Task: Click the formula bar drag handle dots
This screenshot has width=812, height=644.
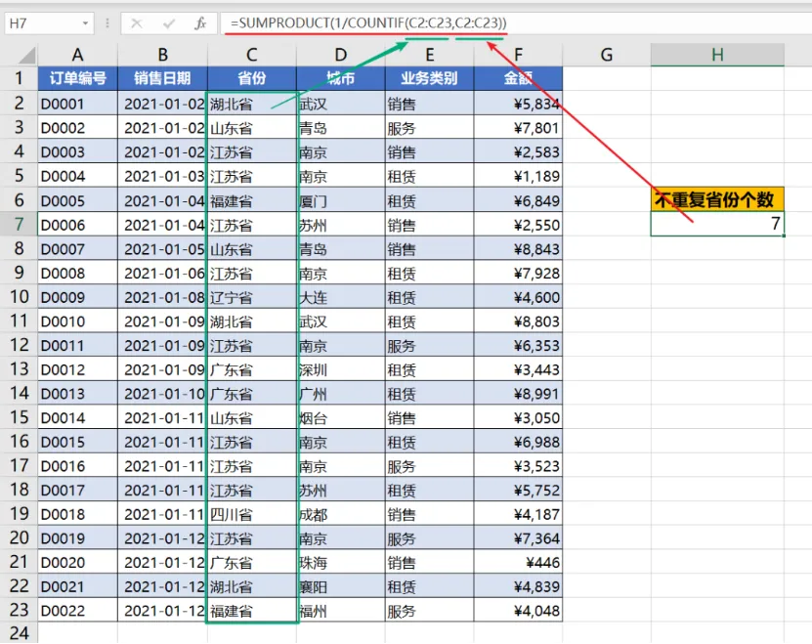Action: point(107,23)
